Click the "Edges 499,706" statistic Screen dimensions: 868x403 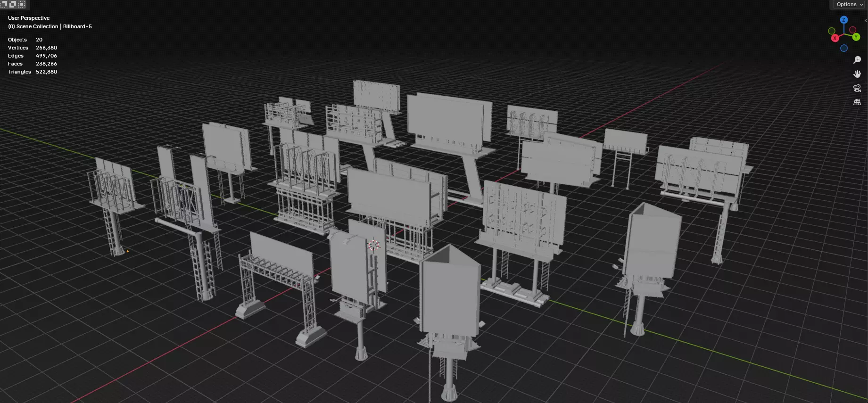[x=33, y=56]
